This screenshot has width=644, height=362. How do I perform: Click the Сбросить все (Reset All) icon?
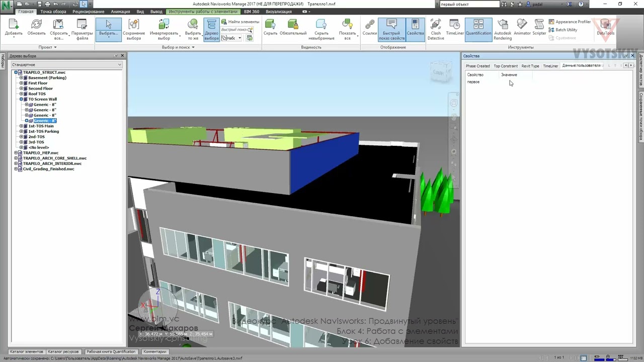point(59,25)
